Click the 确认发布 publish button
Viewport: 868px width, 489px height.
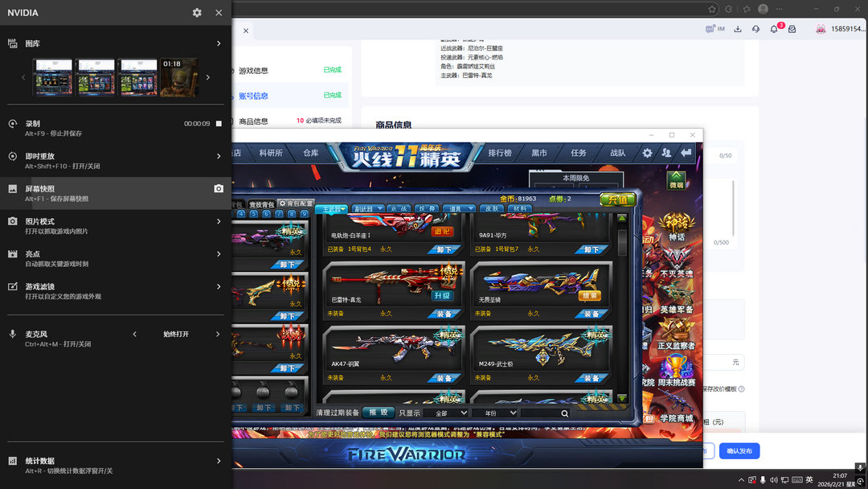click(739, 451)
